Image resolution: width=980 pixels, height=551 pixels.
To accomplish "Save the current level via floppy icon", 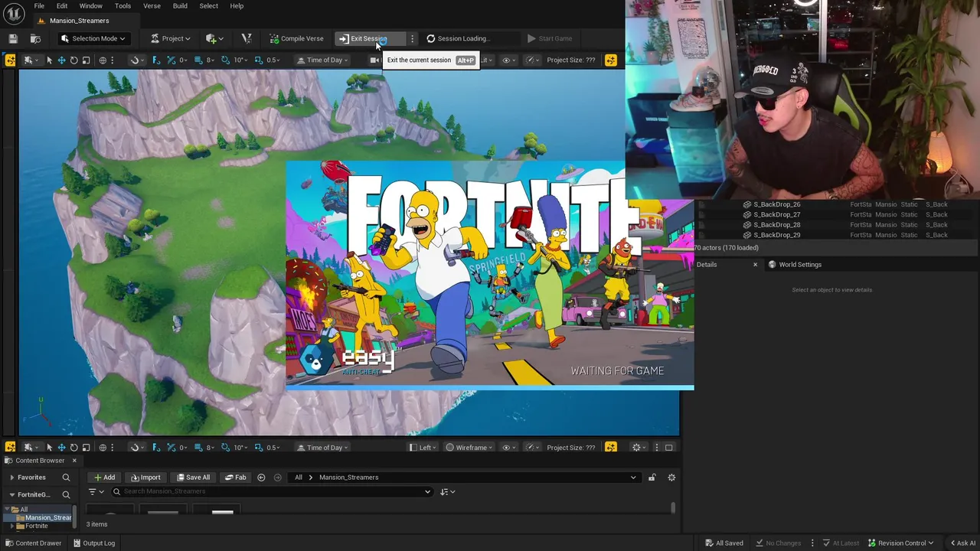I will pyautogui.click(x=13, y=38).
